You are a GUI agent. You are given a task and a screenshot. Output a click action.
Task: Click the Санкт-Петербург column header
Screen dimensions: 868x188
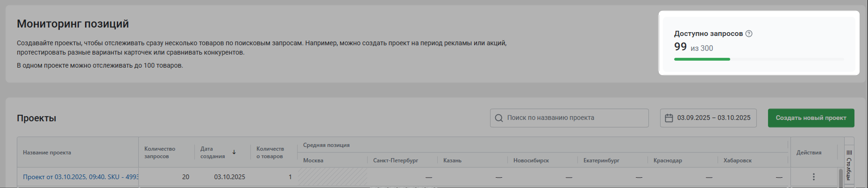coord(395,160)
